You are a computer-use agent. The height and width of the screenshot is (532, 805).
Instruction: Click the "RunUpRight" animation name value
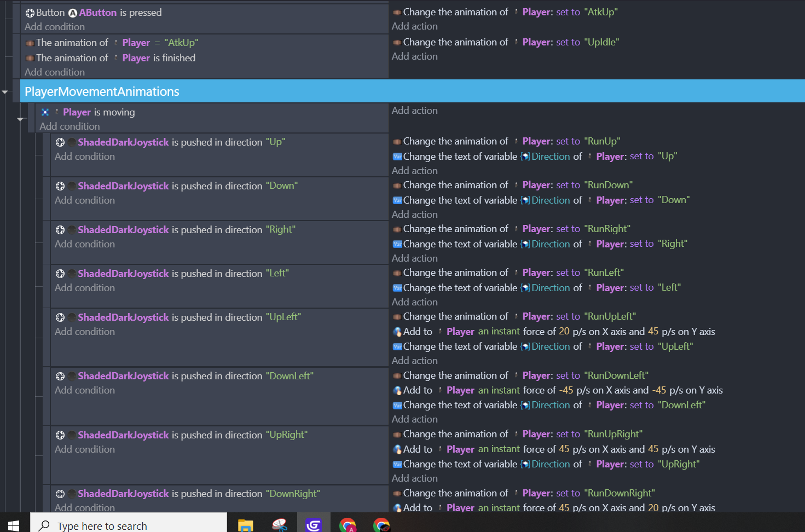point(613,434)
